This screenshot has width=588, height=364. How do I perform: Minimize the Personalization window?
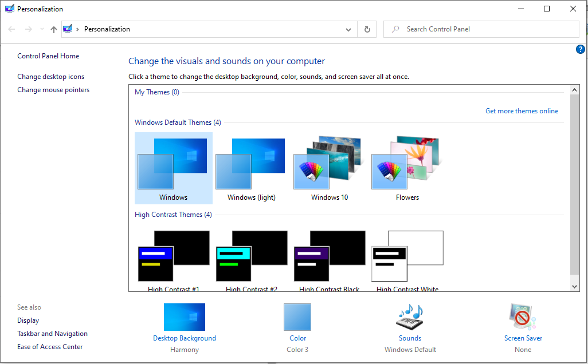521,9
